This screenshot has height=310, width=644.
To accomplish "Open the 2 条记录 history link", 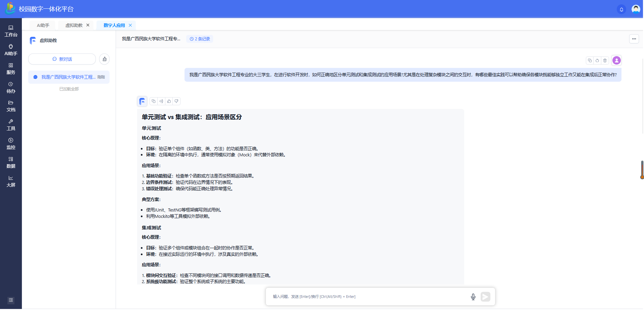I will pos(200,39).
